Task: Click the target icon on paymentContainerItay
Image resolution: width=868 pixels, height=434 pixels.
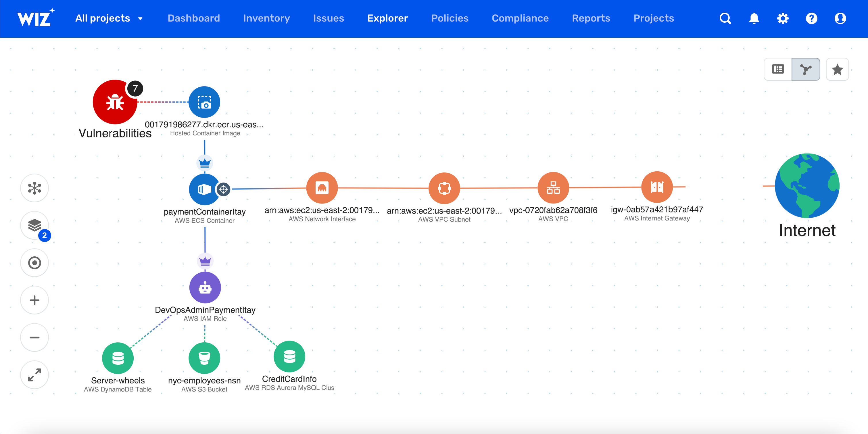Action: pos(223,189)
